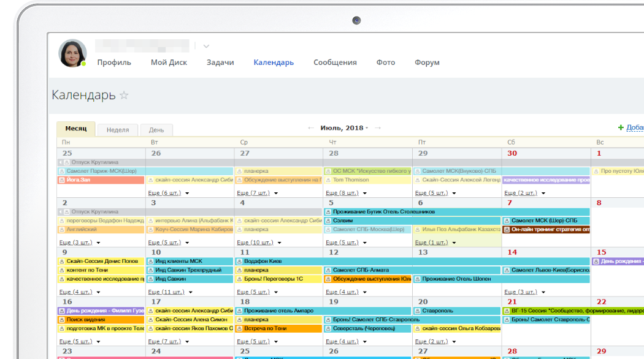Star the Календарь page as favorite
This screenshot has width=644, height=359.
[x=124, y=95]
